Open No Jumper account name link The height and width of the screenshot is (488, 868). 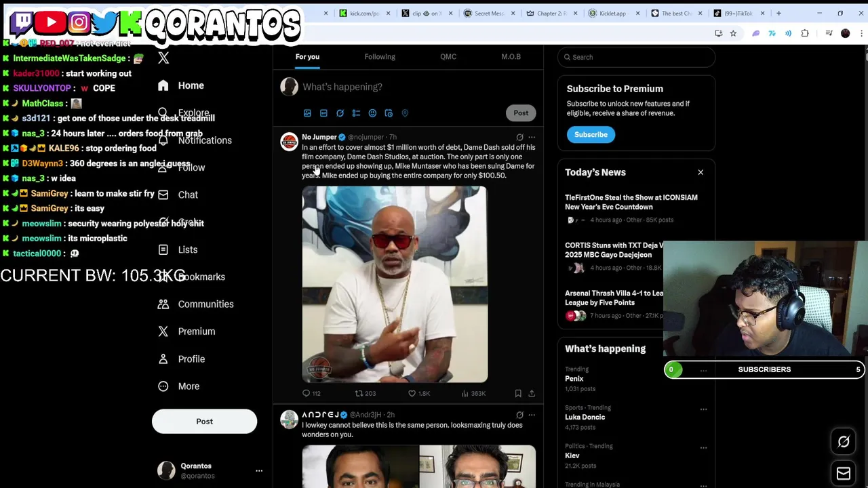pos(319,137)
